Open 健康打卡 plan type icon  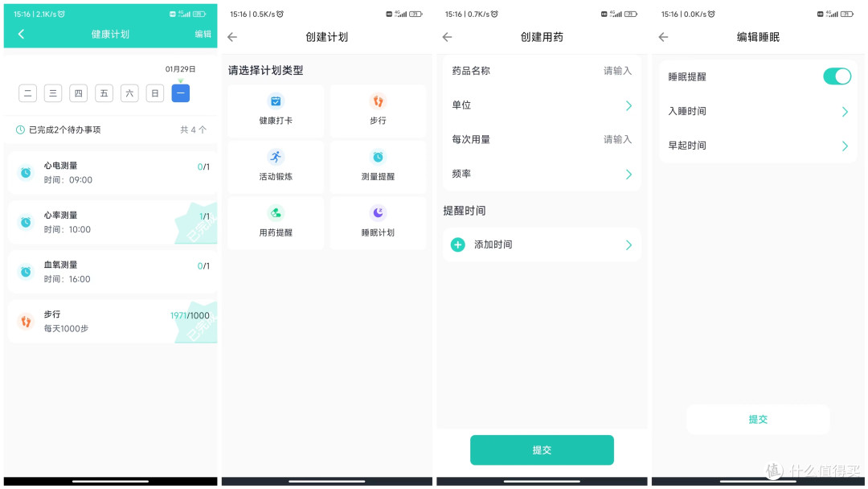[276, 101]
